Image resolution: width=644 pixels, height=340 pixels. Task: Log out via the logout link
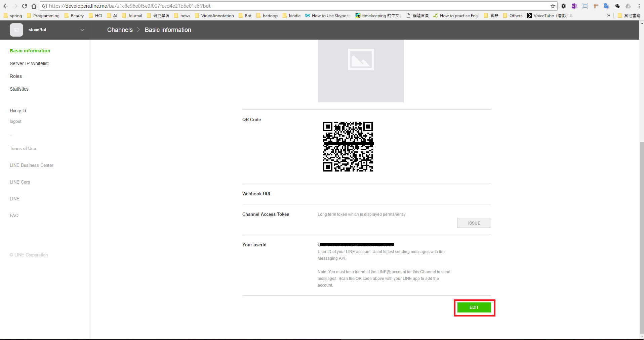click(x=15, y=122)
